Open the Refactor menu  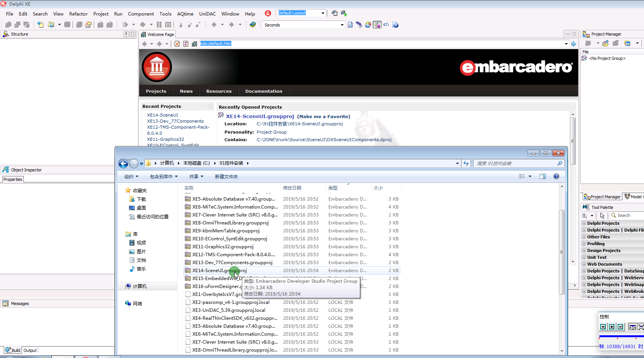[x=78, y=14]
